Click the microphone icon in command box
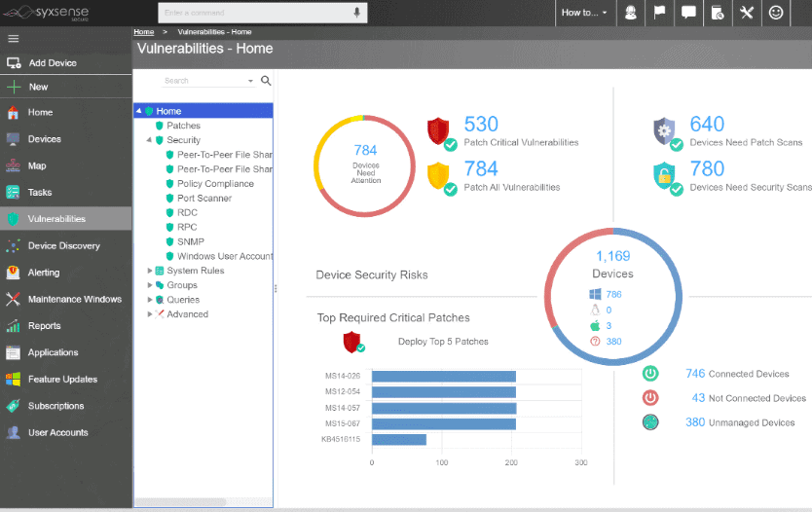The width and height of the screenshot is (812, 512). pyautogui.click(x=356, y=13)
